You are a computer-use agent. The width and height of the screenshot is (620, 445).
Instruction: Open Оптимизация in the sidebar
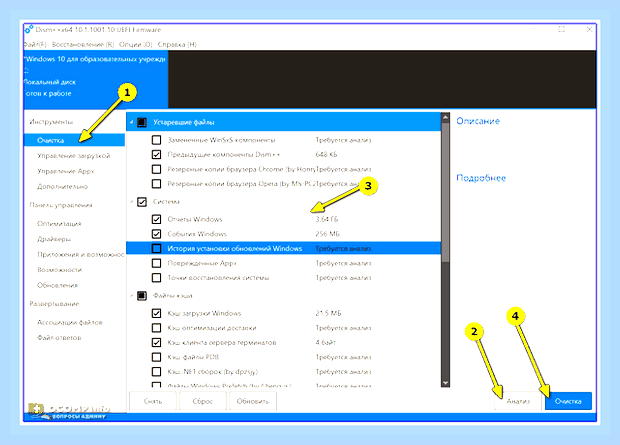coord(59,224)
